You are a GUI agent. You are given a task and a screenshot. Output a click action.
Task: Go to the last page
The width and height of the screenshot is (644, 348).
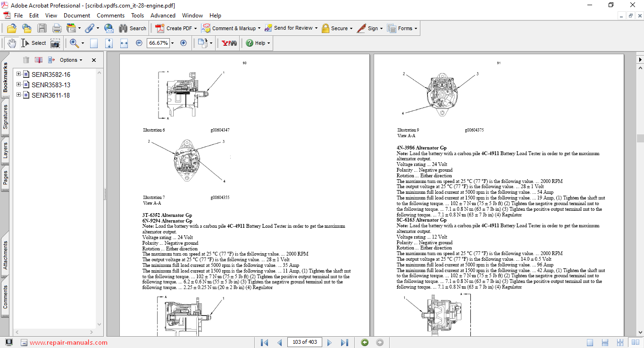pos(344,342)
